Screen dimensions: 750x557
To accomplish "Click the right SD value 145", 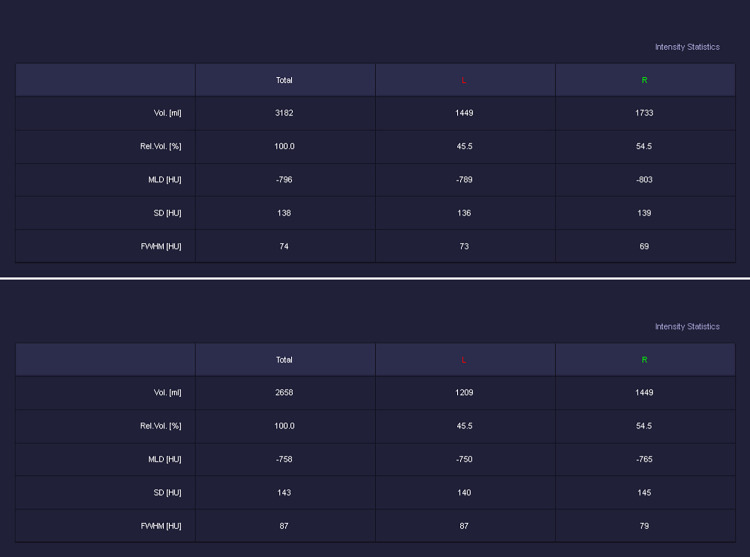I will [x=644, y=492].
